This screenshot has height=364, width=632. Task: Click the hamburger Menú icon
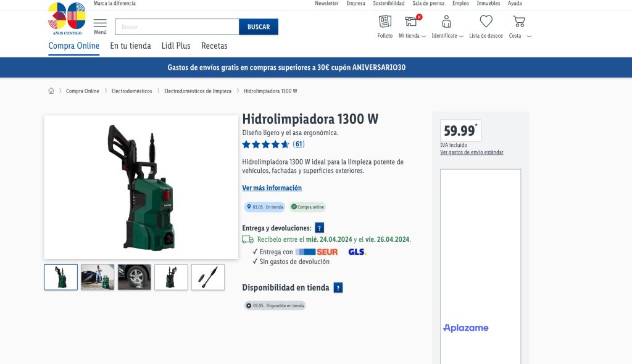100,25
